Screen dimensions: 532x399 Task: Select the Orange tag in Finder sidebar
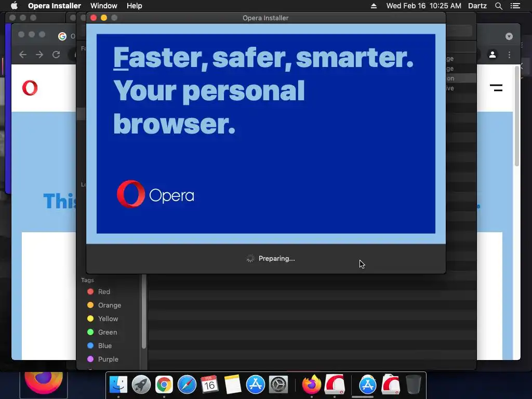click(x=104, y=305)
